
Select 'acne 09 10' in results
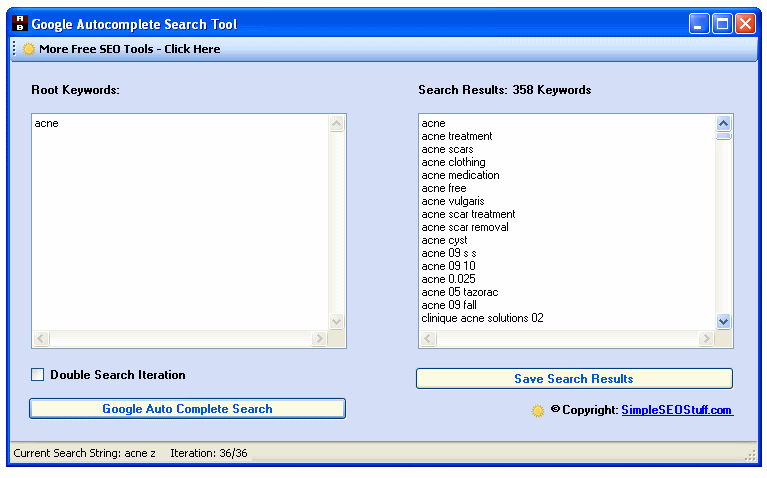point(448,266)
